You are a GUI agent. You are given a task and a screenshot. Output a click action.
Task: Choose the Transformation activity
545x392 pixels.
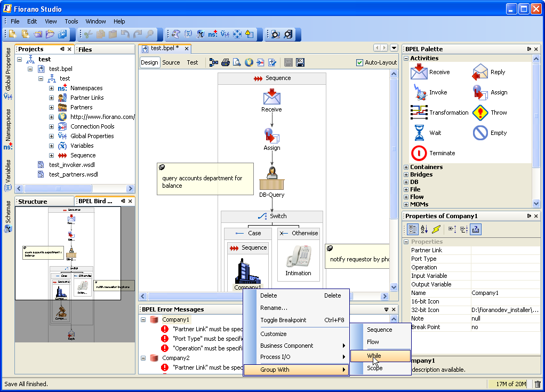439,113
